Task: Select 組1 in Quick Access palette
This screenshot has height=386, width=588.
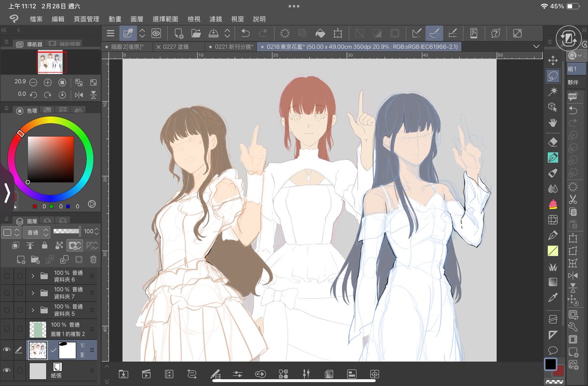Action: point(577,69)
